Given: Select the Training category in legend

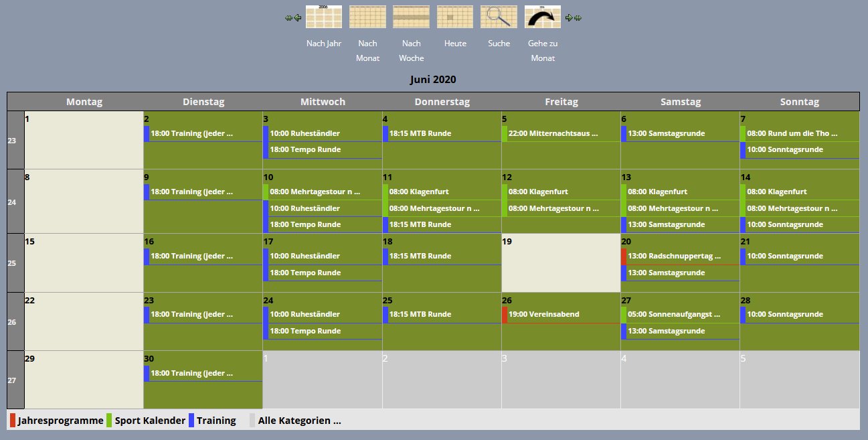Looking at the screenshot, I should (216, 421).
